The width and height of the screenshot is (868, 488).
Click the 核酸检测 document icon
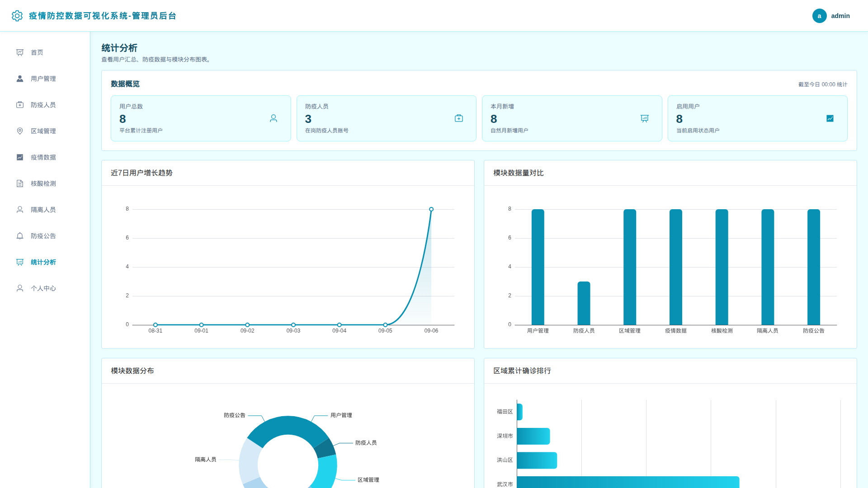(x=20, y=183)
